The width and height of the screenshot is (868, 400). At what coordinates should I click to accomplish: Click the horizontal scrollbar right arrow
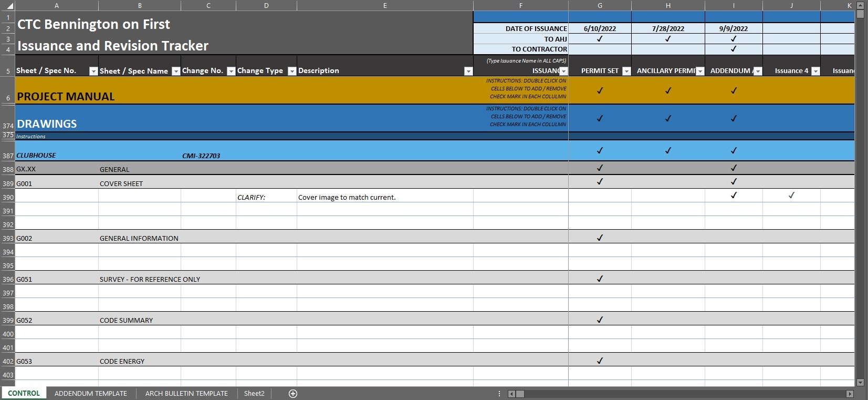click(850, 394)
